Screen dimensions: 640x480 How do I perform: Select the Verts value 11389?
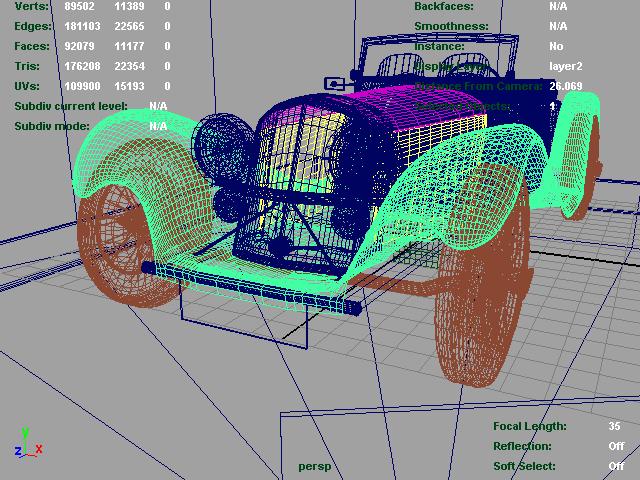point(129,6)
